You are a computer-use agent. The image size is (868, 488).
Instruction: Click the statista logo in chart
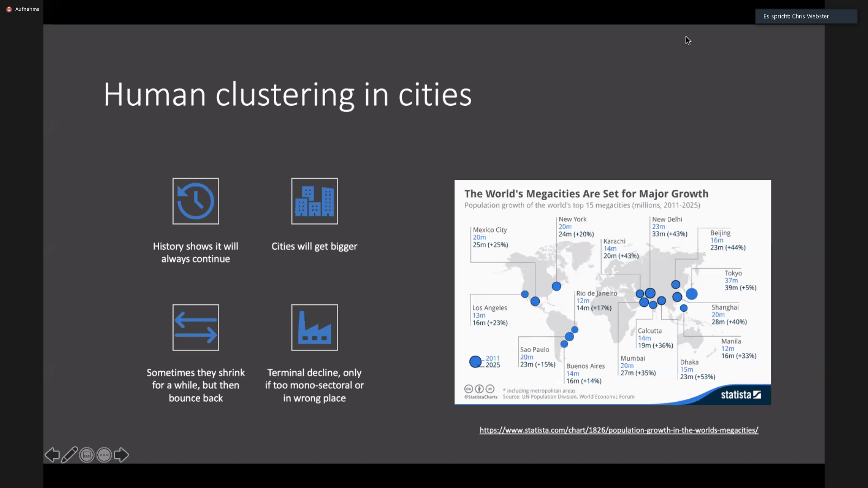[x=741, y=394]
